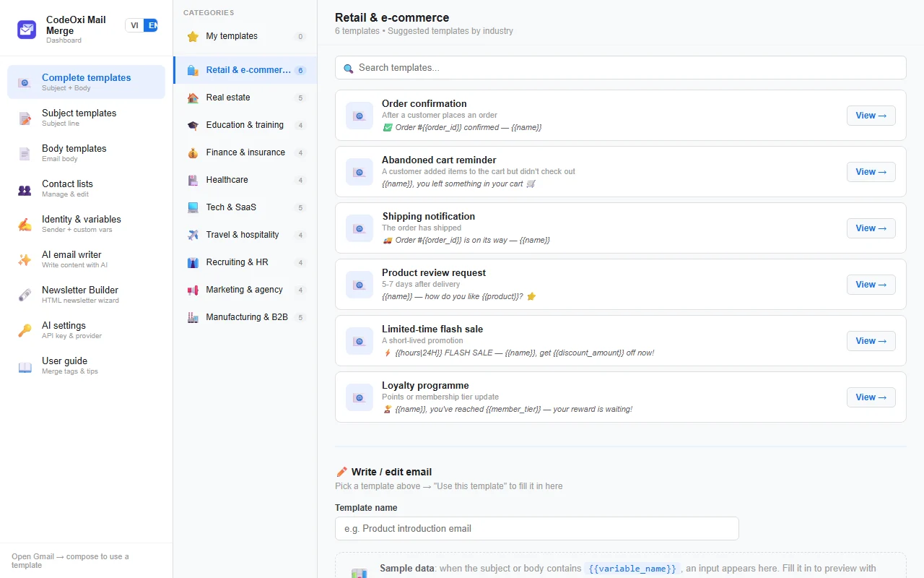Go to Contact lists
924x578 pixels.
tap(86, 188)
